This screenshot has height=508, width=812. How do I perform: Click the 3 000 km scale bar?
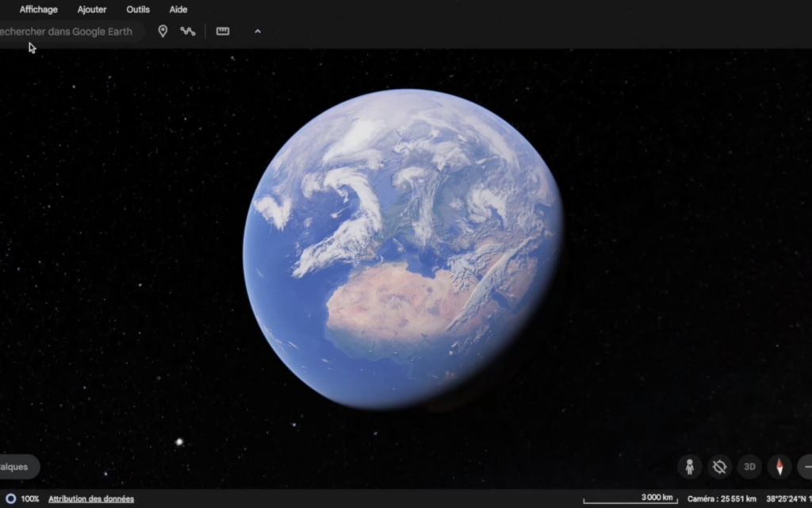point(630,498)
